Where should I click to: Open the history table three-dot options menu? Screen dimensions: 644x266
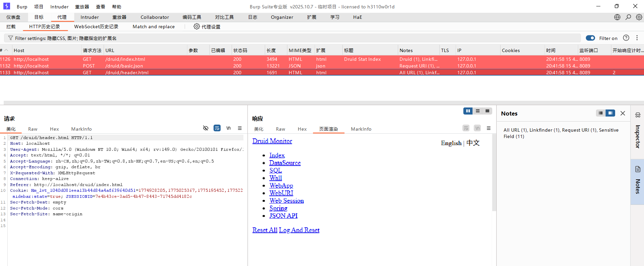click(x=637, y=38)
